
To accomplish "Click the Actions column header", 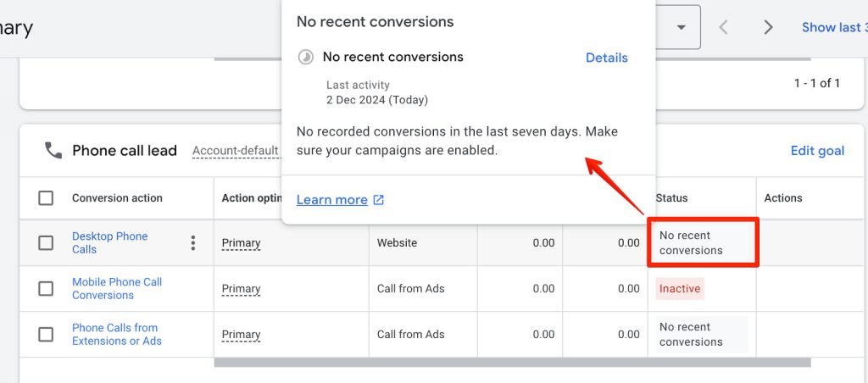I will tap(783, 198).
